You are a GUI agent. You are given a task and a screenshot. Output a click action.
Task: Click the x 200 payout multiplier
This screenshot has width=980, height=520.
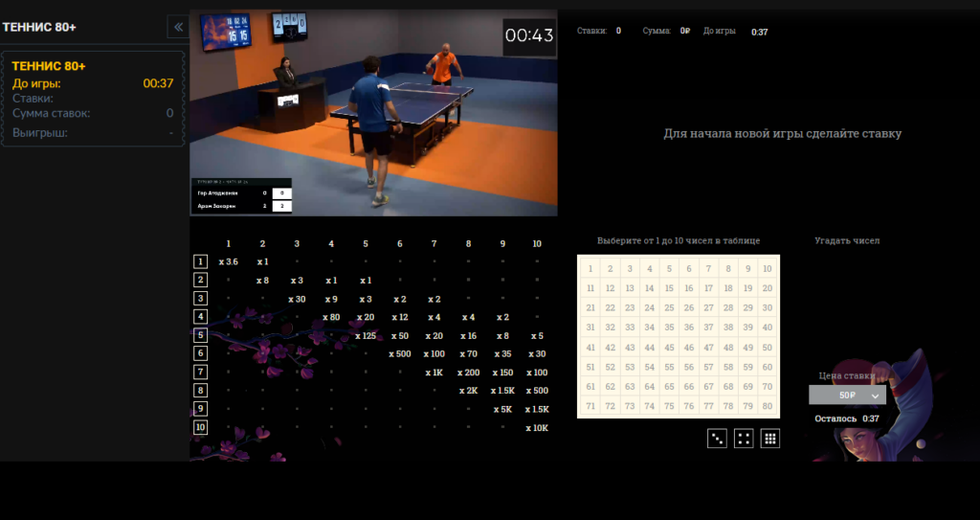pyautogui.click(x=468, y=373)
